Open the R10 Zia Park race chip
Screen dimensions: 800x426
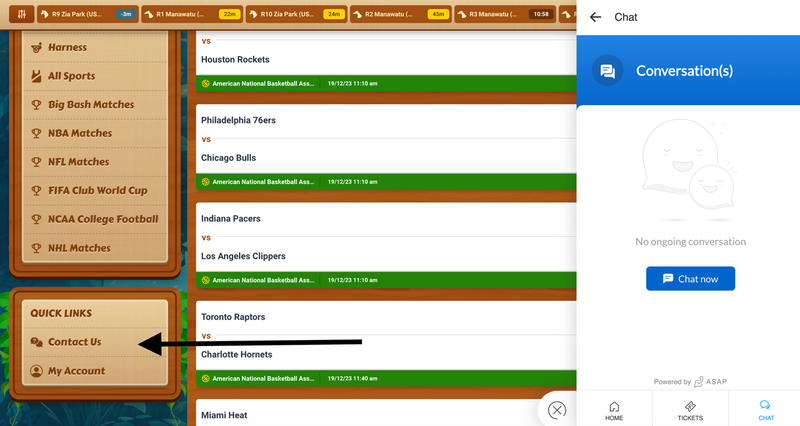click(296, 14)
